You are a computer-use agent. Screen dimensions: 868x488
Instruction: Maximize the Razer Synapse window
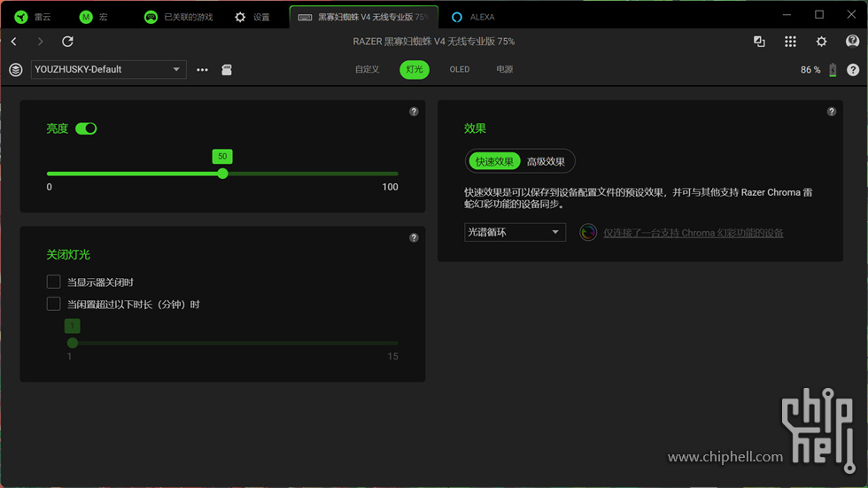tap(819, 15)
